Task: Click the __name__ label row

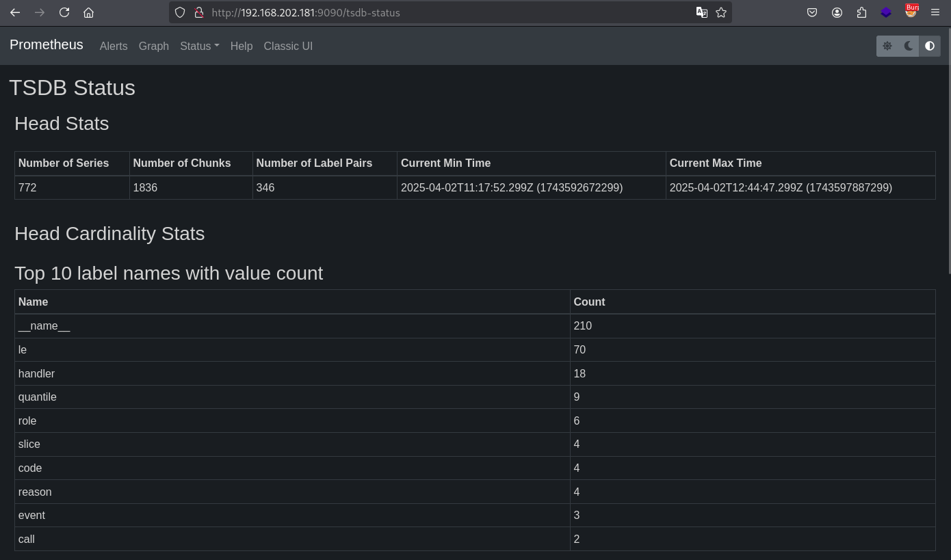Action: tap(475, 326)
